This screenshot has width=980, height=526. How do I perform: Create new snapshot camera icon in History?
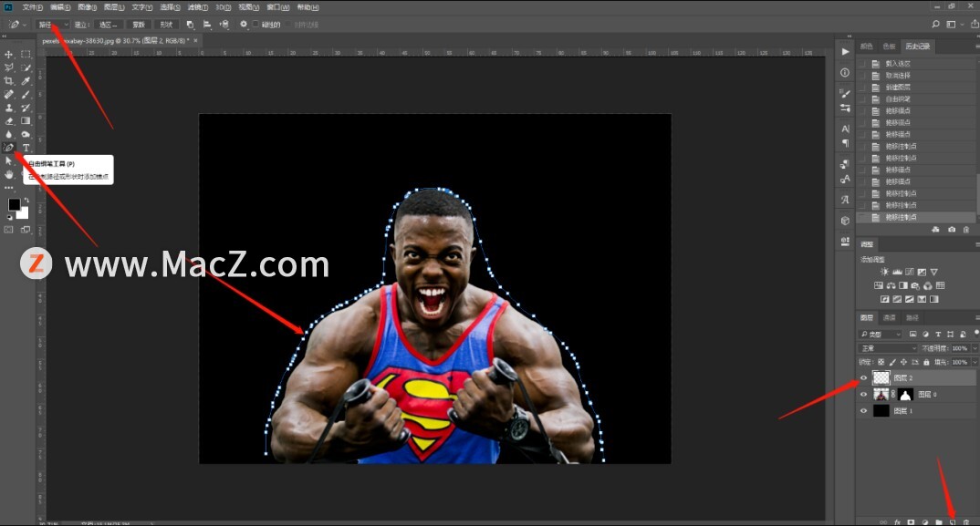coord(951,230)
